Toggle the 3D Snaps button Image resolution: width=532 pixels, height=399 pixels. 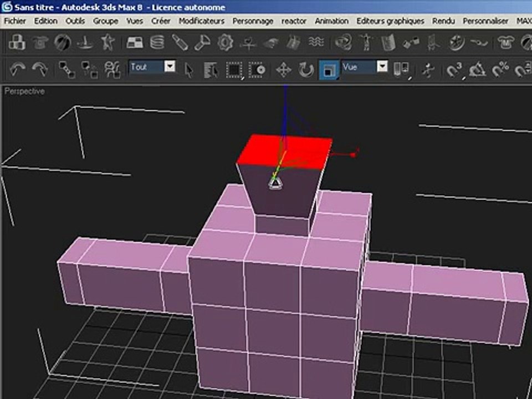[x=454, y=70]
